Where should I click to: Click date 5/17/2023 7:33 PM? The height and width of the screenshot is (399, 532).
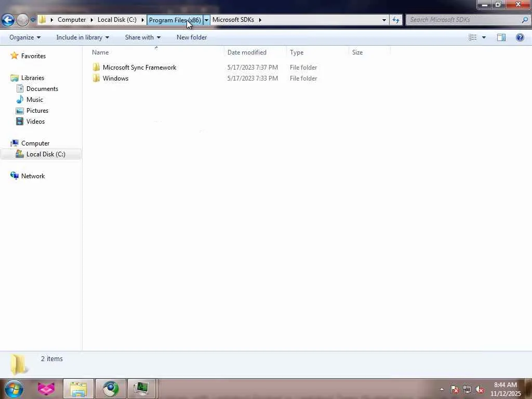tap(252, 78)
